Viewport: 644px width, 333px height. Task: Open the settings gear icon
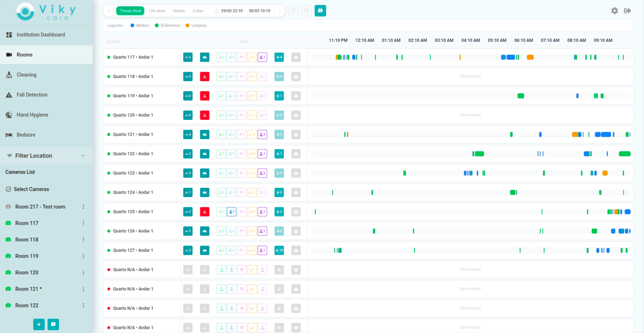pyautogui.click(x=614, y=11)
